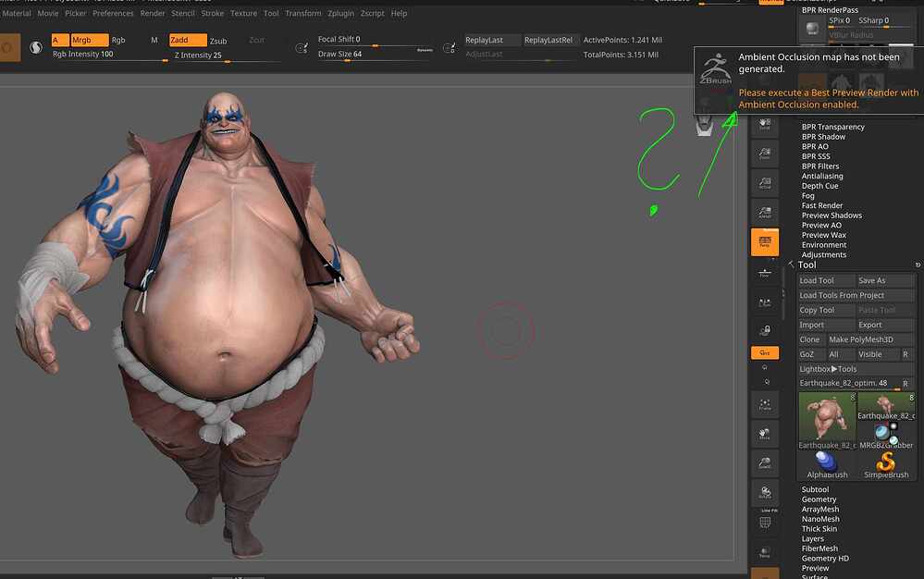This screenshot has height=579, width=924.
Task: Click the Save As button
Action: (x=885, y=280)
